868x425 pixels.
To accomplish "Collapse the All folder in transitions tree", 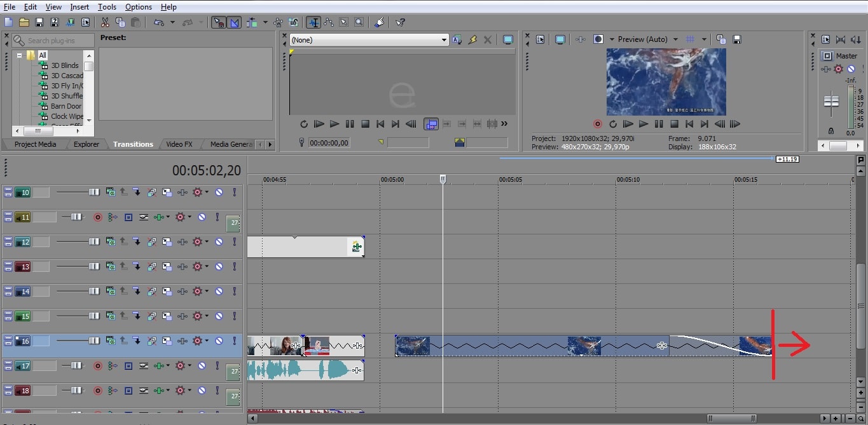I will [x=20, y=55].
